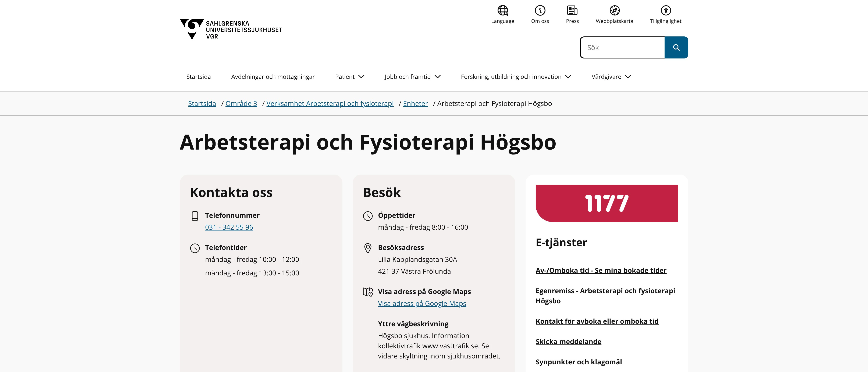The height and width of the screenshot is (372, 868).
Task: Open the Vårdgivare menu item
Action: click(x=606, y=77)
